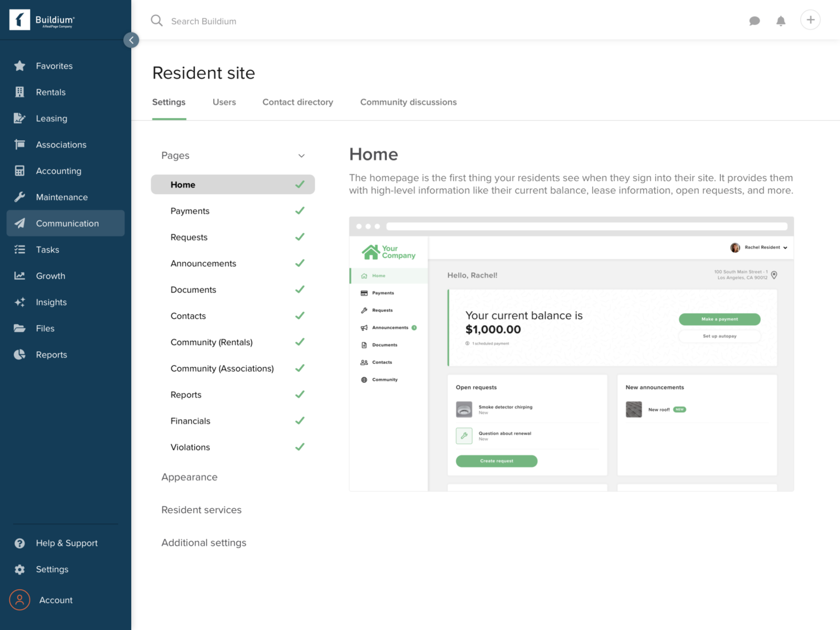Click Help & Support
The width and height of the screenshot is (840, 630).
pos(66,543)
